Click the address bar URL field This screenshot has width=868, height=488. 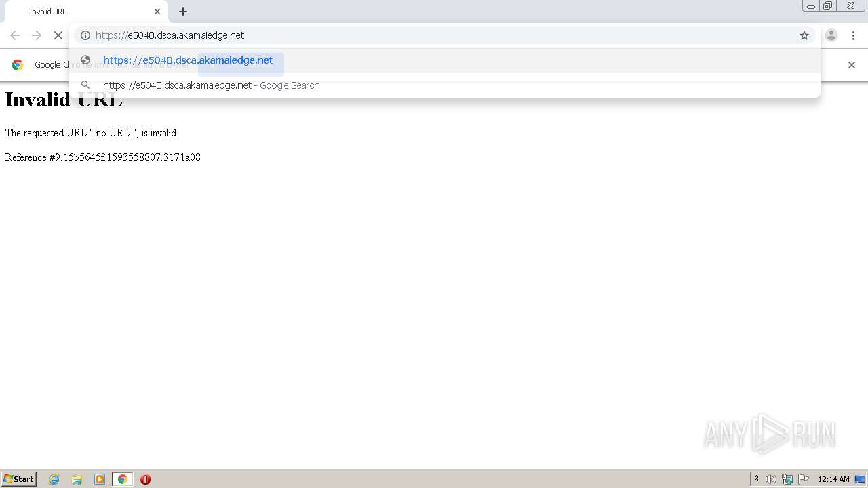444,35
